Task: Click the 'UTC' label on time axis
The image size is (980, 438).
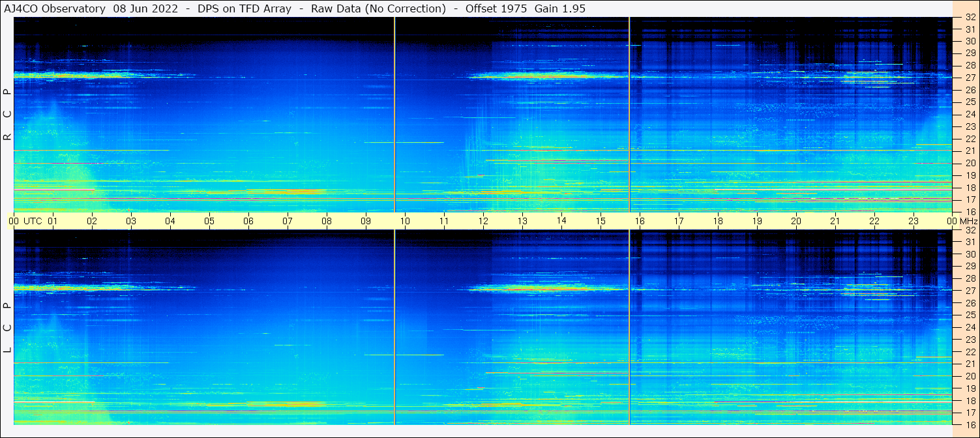Action: click(33, 221)
